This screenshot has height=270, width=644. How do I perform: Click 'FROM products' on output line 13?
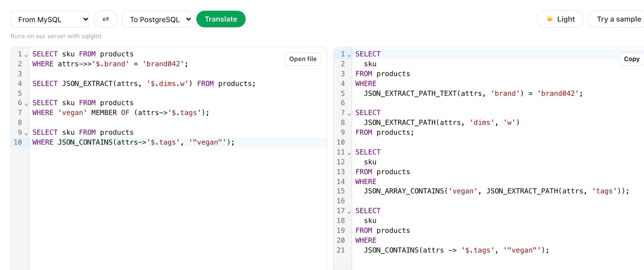click(383, 172)
